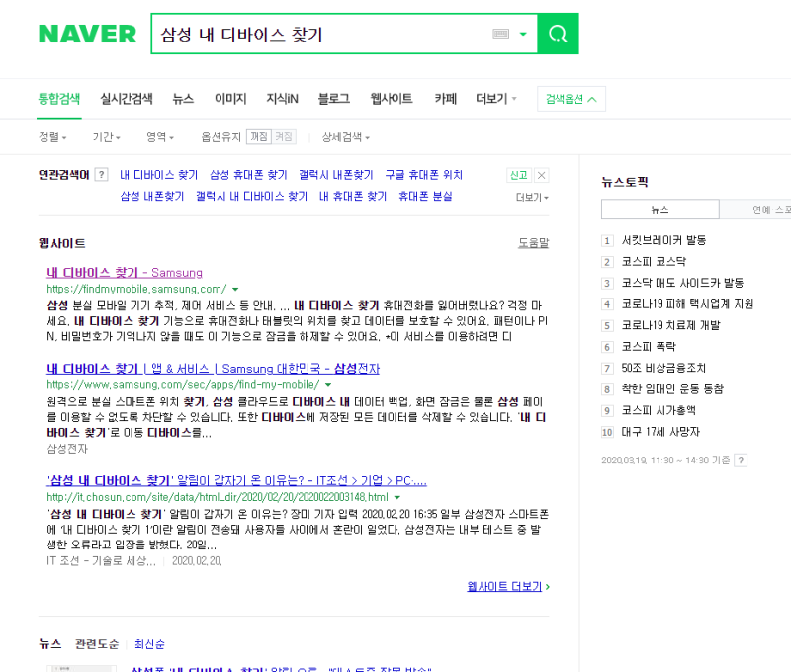Expand related searches 더보기
This screenshot has width=791, height=672.
point(532,197)
